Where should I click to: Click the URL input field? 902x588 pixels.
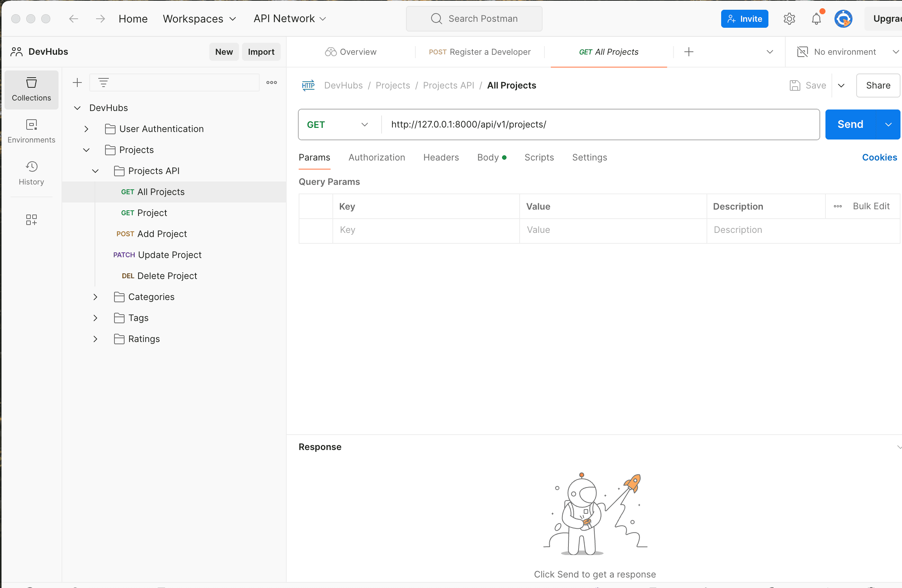click(x=600, y=124)
